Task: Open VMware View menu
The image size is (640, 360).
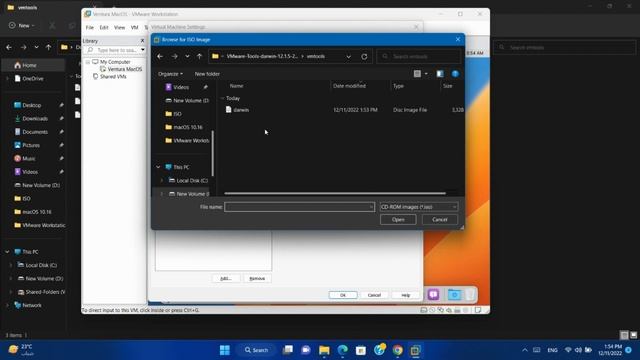Action: click(x=119, y=27)
